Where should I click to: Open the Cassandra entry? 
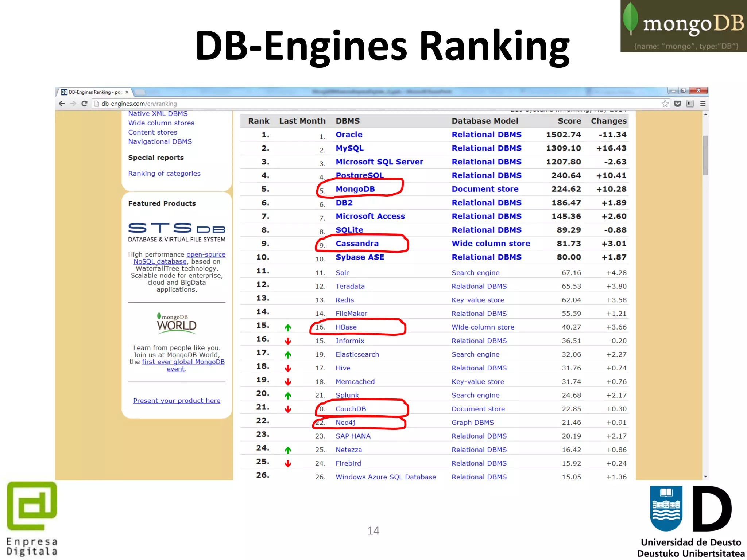357,244
